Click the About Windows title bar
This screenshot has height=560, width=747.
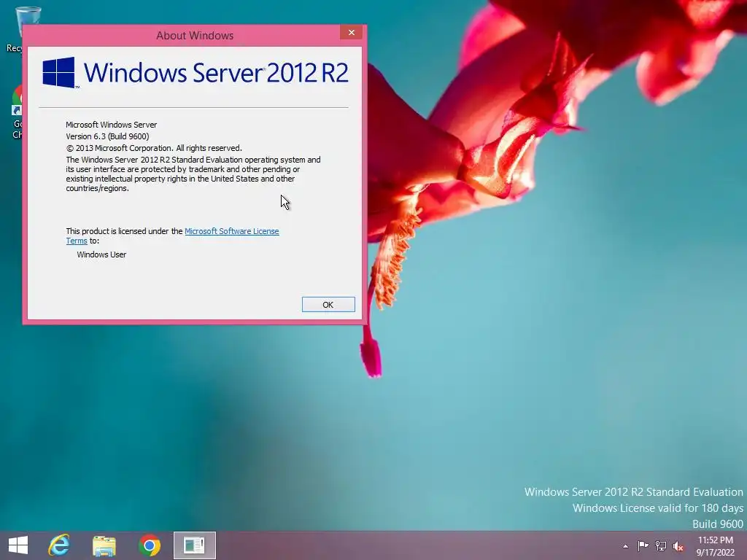[195, 35]
